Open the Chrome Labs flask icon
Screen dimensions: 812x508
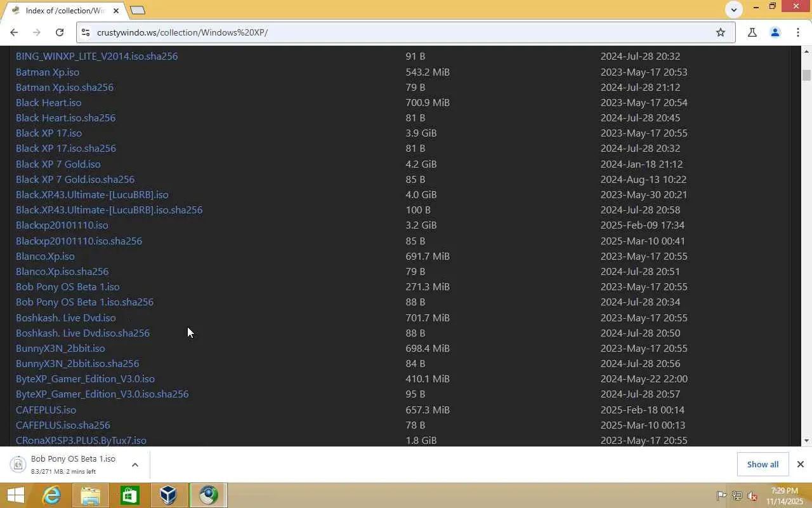(752, 32)
